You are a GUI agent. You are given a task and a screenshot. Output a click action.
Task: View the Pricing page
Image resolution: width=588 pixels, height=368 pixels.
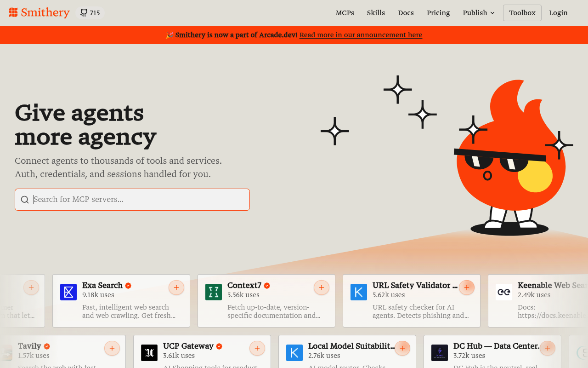tap(438, 13)
